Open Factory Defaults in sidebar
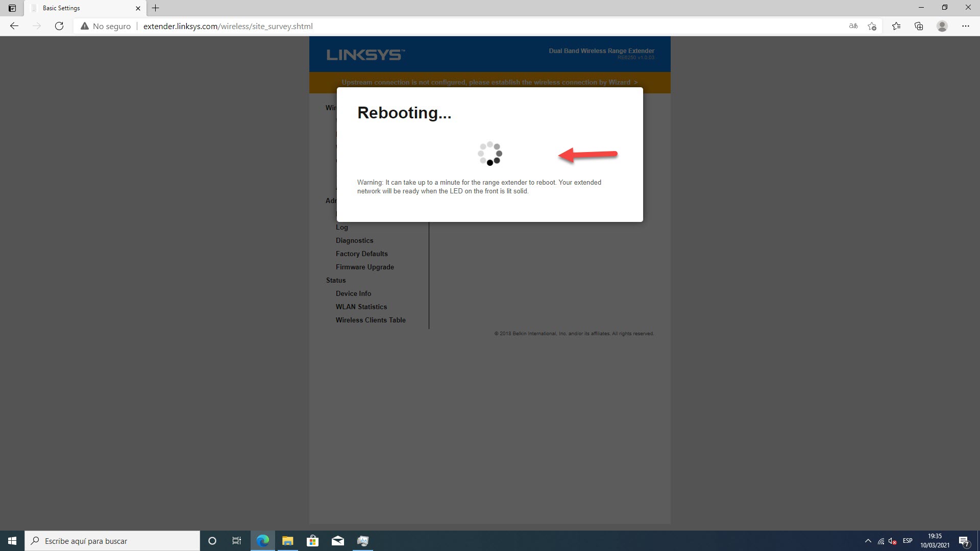This screenshot has width=980, height=551. 361,254
